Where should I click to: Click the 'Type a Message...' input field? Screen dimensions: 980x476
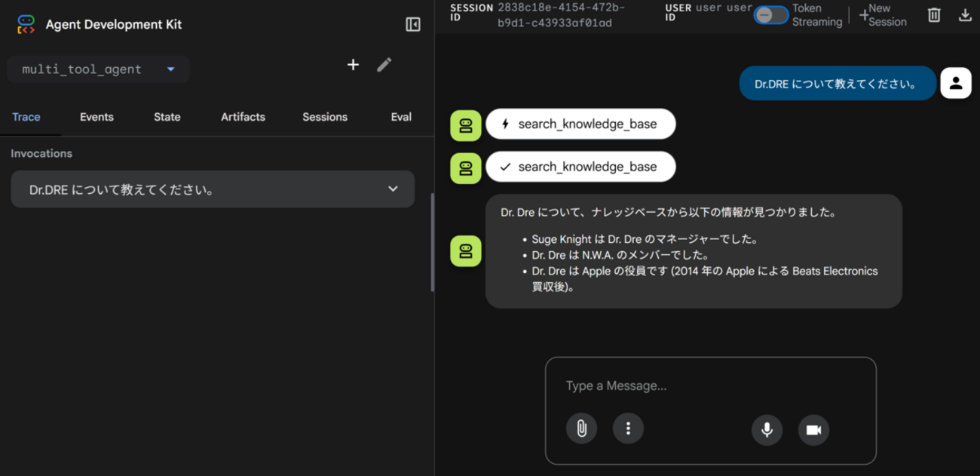coord(710,386)
